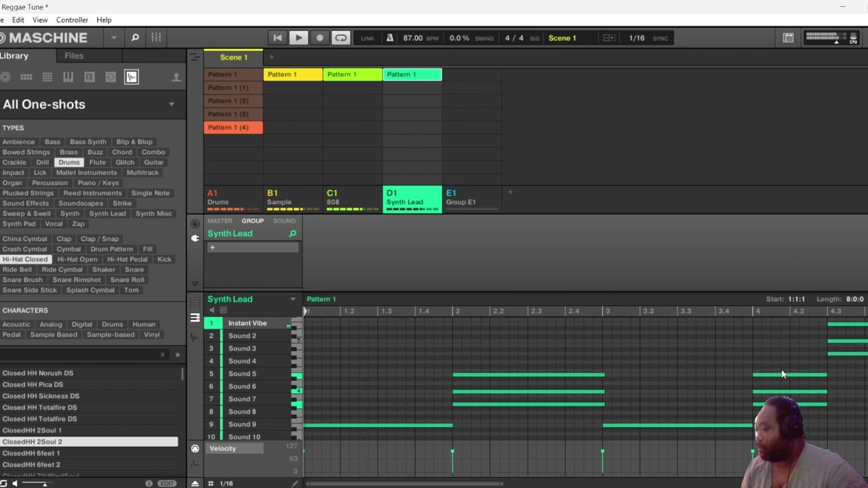The height and width of the screenshot is (488, 868).
Task: Open the View menu
Action: 40,20
